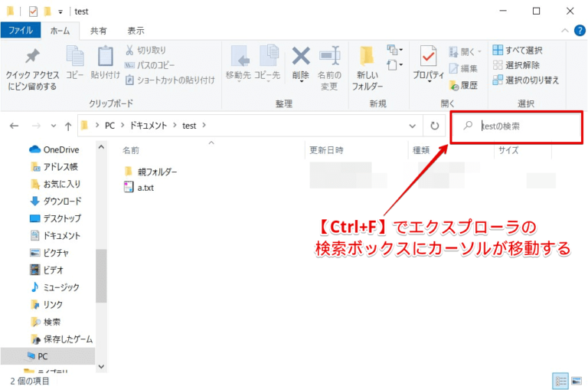The image size is (588, 390).
Task: Create a New Folder (新しいフォルダー)
Action: (367, 68)
